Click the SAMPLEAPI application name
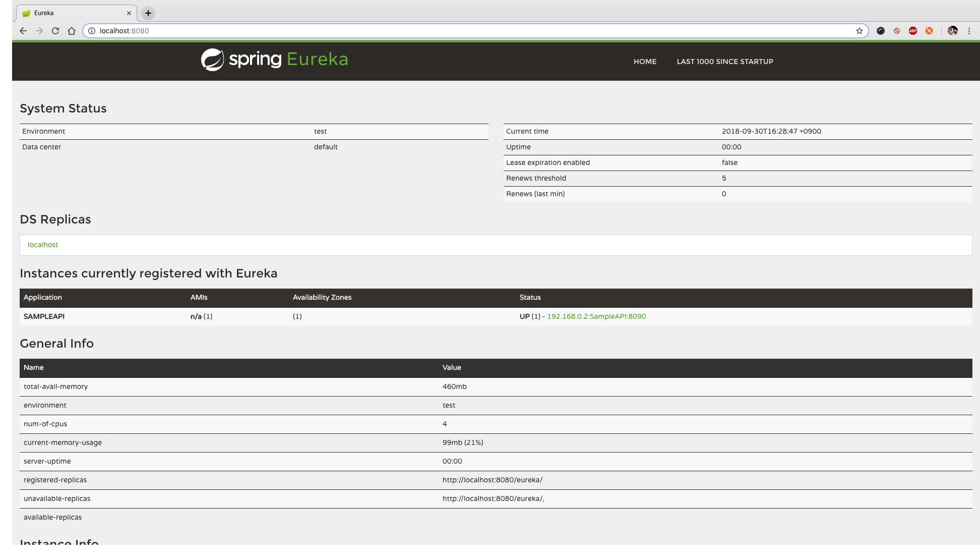The image size is (980, 559). click(x=44, y=316)
